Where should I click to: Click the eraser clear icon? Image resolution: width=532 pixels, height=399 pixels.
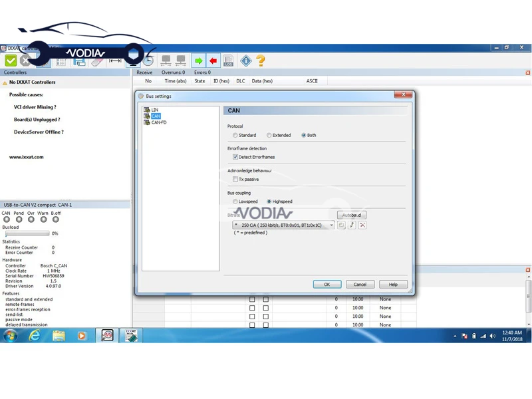click(x=97, y=62)
